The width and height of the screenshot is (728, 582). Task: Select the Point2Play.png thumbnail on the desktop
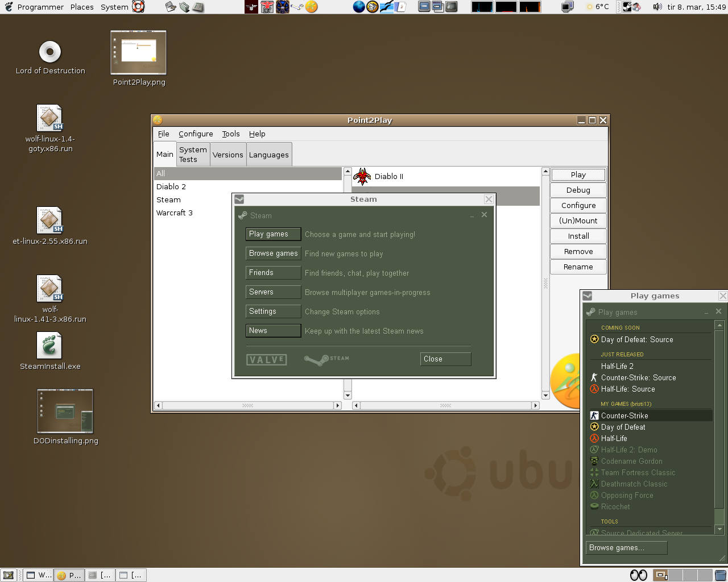click(x=138, y=52)
